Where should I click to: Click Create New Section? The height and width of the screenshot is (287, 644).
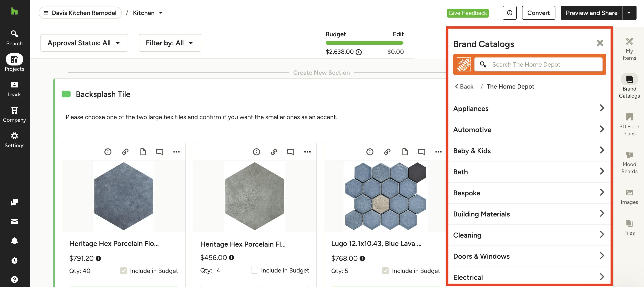(321, 73)
